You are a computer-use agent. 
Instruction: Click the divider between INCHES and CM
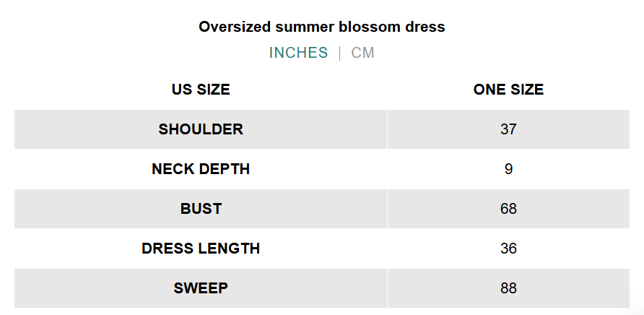point(339,53)
